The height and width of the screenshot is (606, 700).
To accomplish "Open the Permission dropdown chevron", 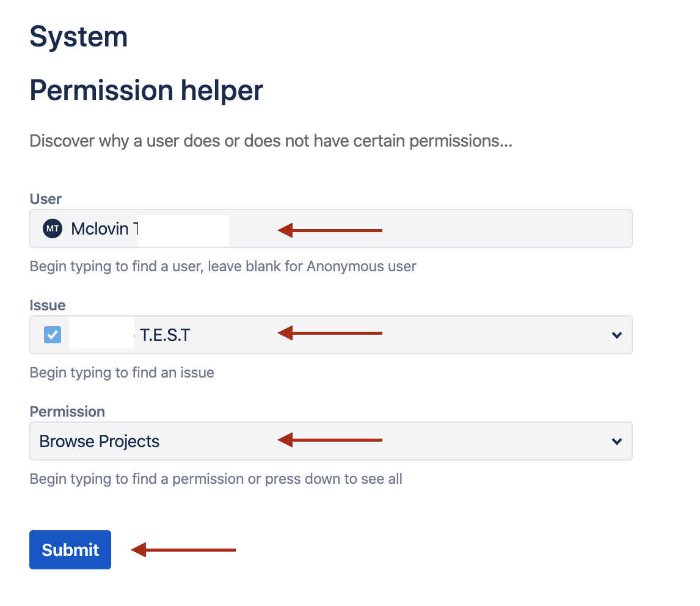I will 617,441.
